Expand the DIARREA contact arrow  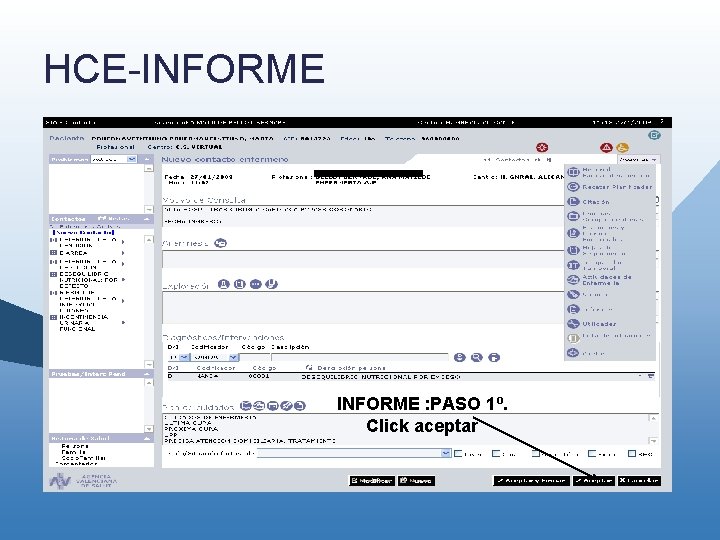click(x=123, y=253)
